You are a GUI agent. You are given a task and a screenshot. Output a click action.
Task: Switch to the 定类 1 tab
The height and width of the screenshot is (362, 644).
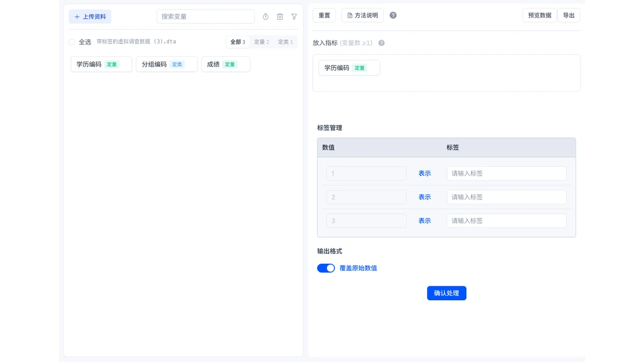point(286,42)
